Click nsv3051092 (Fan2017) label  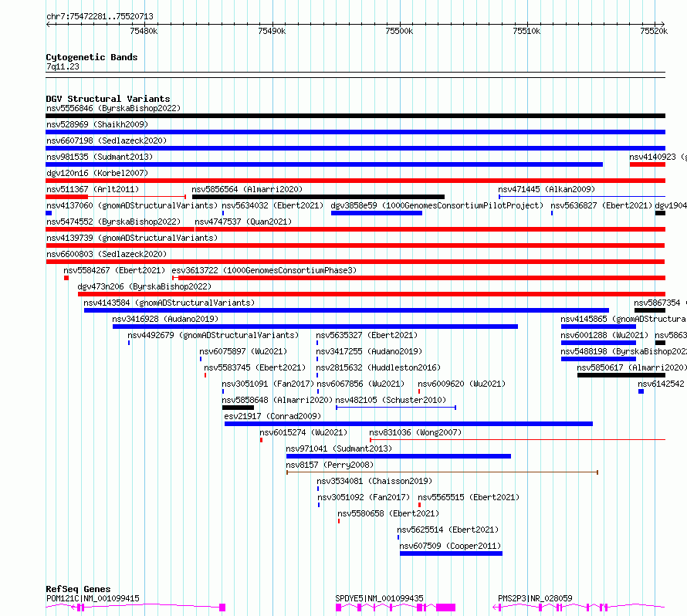(x=364, y=497)
